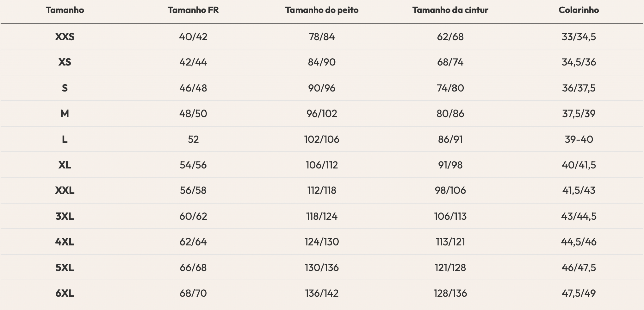Select the XS size row label

(x=65, y=62)
